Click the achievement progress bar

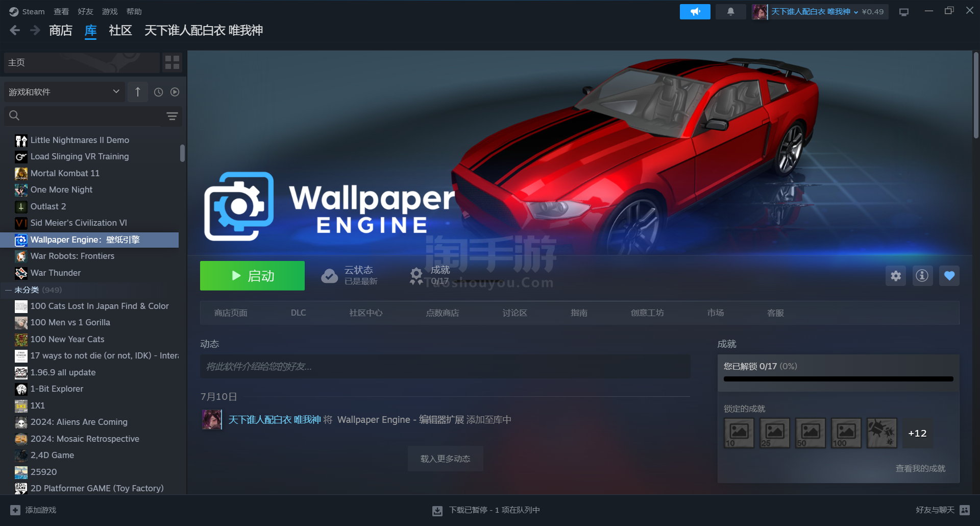pos(838,379)
